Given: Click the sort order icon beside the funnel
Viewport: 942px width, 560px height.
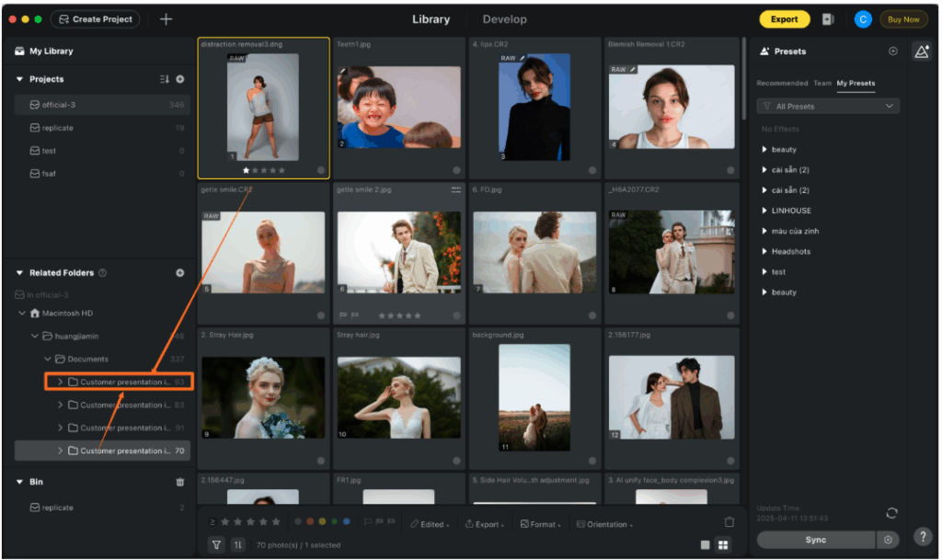Looking at the screenshot, I should point(238,545).
